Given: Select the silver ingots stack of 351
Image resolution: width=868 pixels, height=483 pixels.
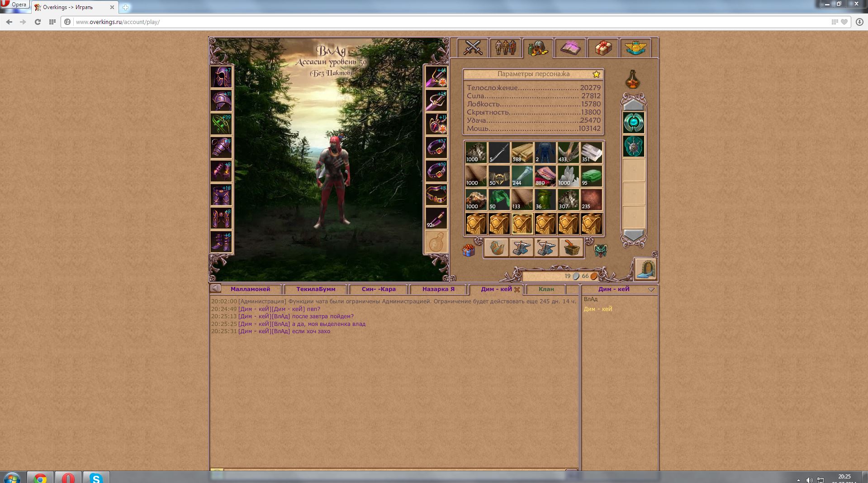Looking at the screenshot, I should tap(592, 153).
